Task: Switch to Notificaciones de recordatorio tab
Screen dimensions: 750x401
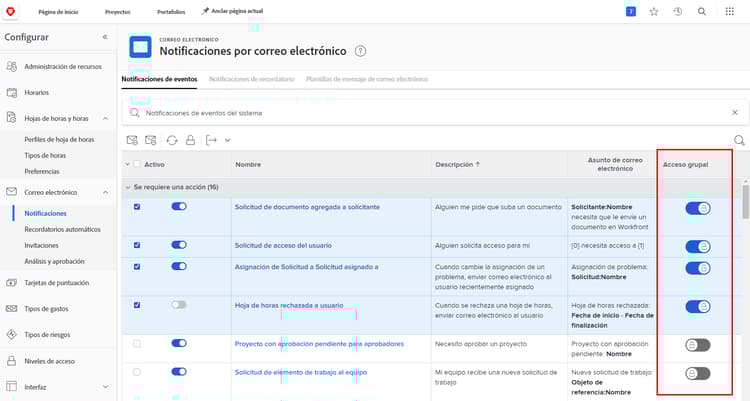Action: (251, 78)
